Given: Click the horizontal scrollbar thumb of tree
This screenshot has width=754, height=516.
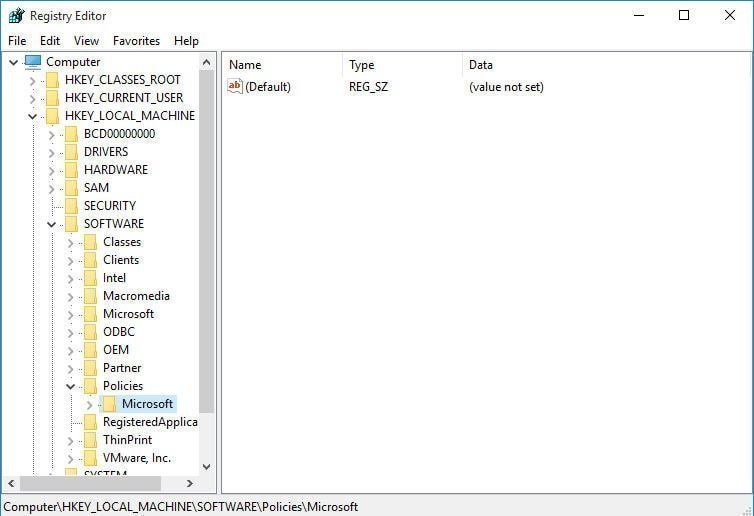Looking at the screenshot, I should coord(90,483).
